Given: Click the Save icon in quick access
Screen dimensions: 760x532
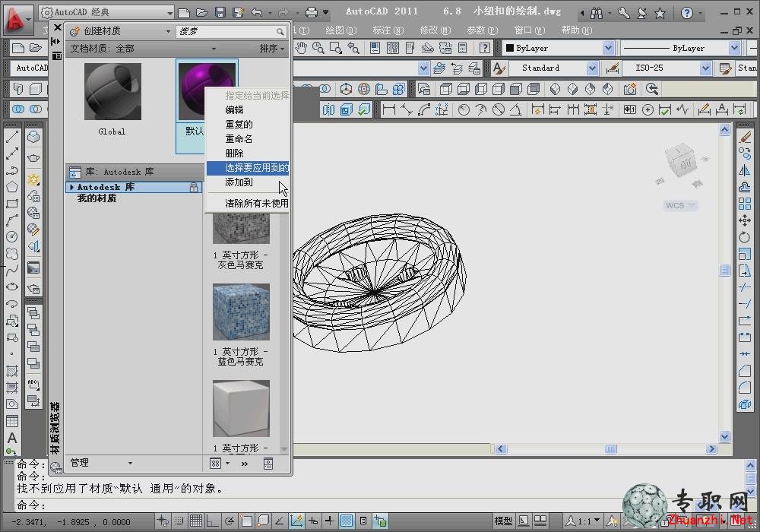Looking at the screenshot, I should click(x=220, y=11).
